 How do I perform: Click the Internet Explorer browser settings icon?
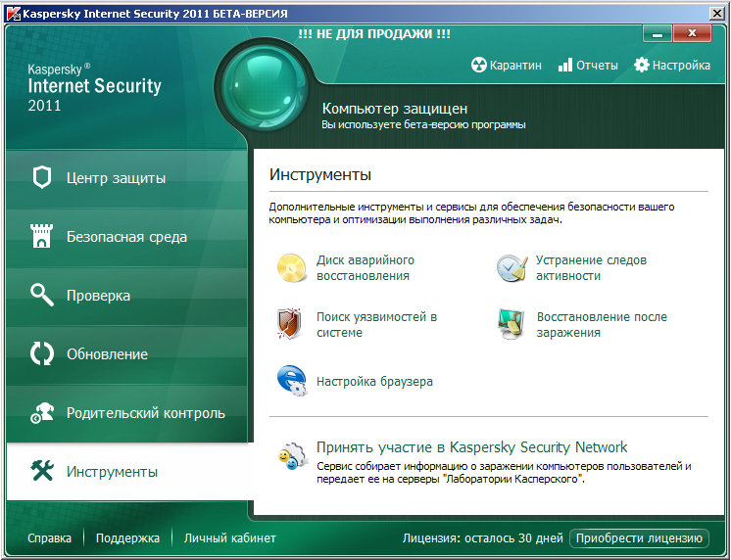292,381
